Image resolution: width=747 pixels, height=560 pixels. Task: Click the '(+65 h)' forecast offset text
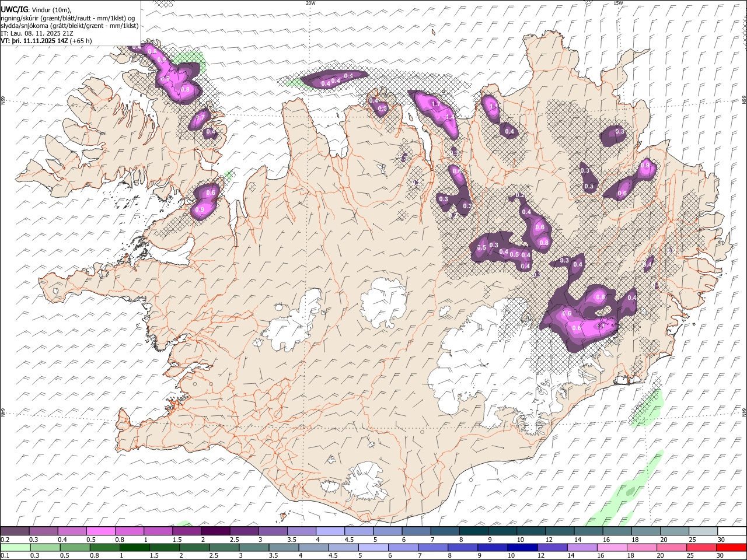81,41
